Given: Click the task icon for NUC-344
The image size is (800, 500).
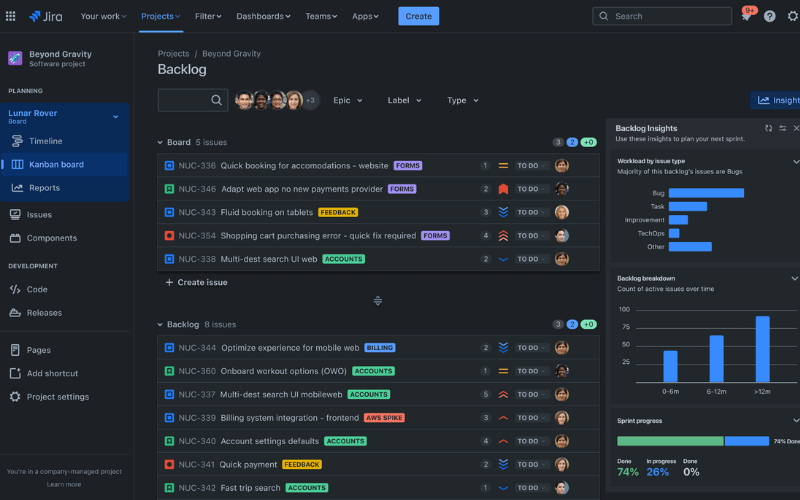Looking at the screenshot, I should [x=169, y=347].
